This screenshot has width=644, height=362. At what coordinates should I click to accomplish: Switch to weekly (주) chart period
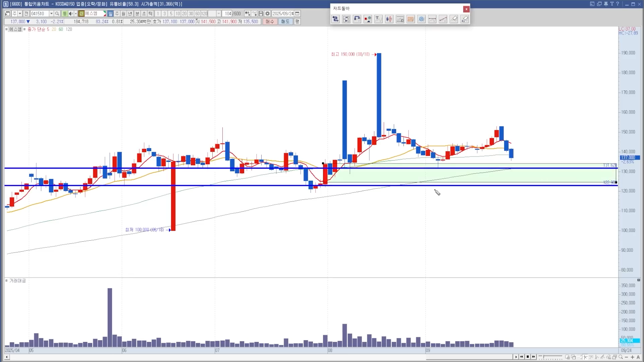[117, 14]
